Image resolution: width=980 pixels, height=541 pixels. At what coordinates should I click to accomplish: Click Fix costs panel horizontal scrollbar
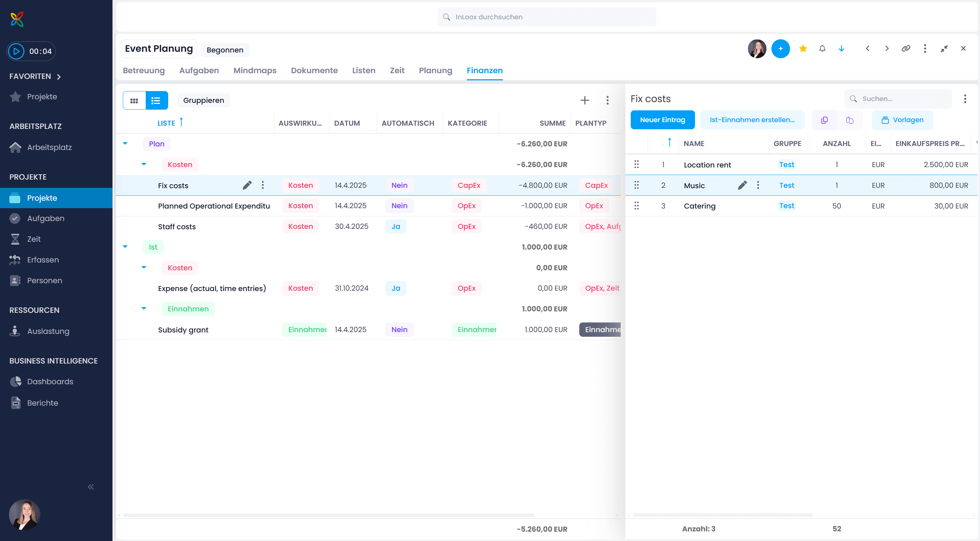coord(722,515)
